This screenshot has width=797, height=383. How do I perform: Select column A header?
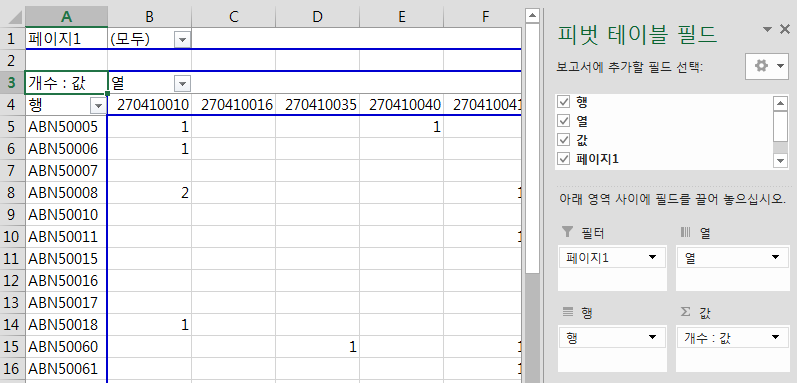tap(66, 17)
